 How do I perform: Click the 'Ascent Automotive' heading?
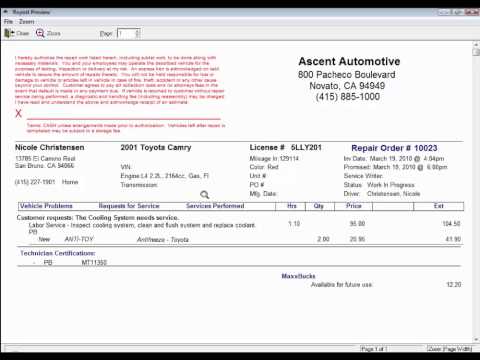(349, 61)
